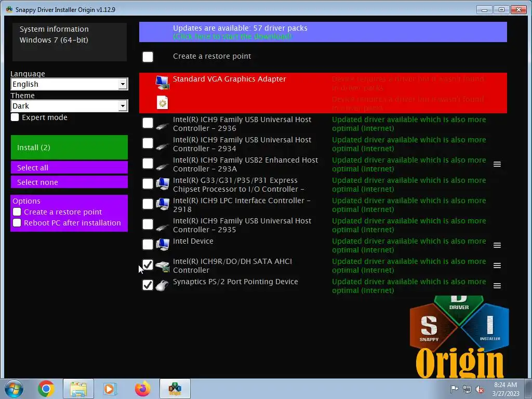
Task: Expand alternatives menu for Intel Device
Action: tap(497, 245)
